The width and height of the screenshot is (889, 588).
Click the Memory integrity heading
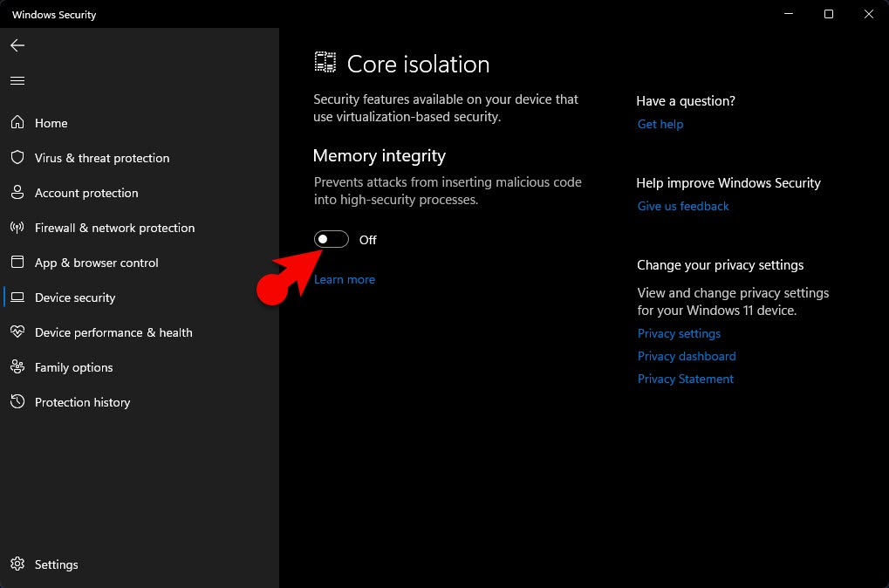pyautogui.click(x=380, y=156)
